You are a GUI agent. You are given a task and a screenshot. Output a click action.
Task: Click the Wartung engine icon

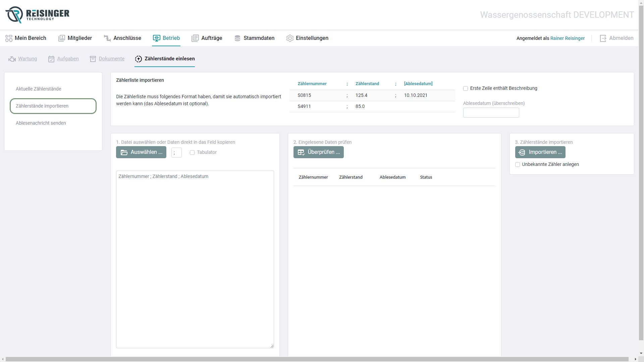(x=12, y=59)
